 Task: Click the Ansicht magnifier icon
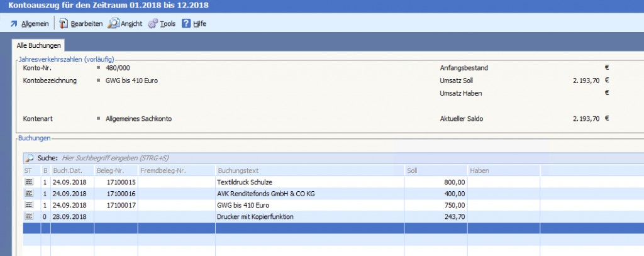(x=113, y=24)
